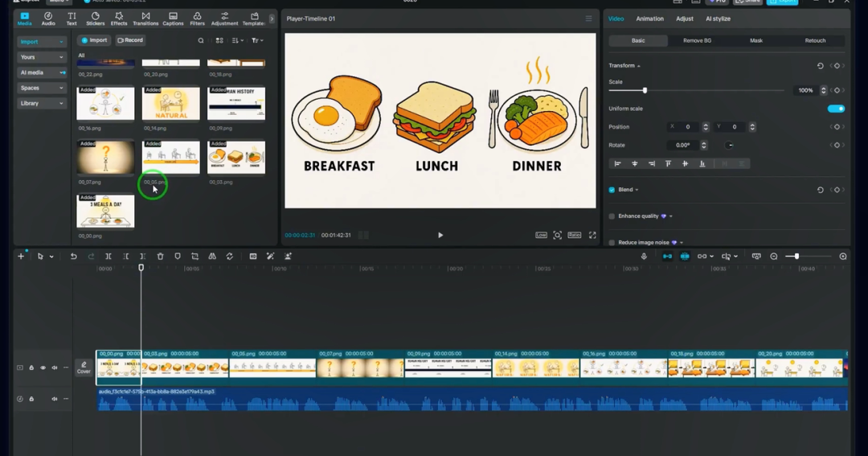This screenshot has height=456, width=868.
Task: Switch to the Animation tab
Action: (x=649, y=18)
